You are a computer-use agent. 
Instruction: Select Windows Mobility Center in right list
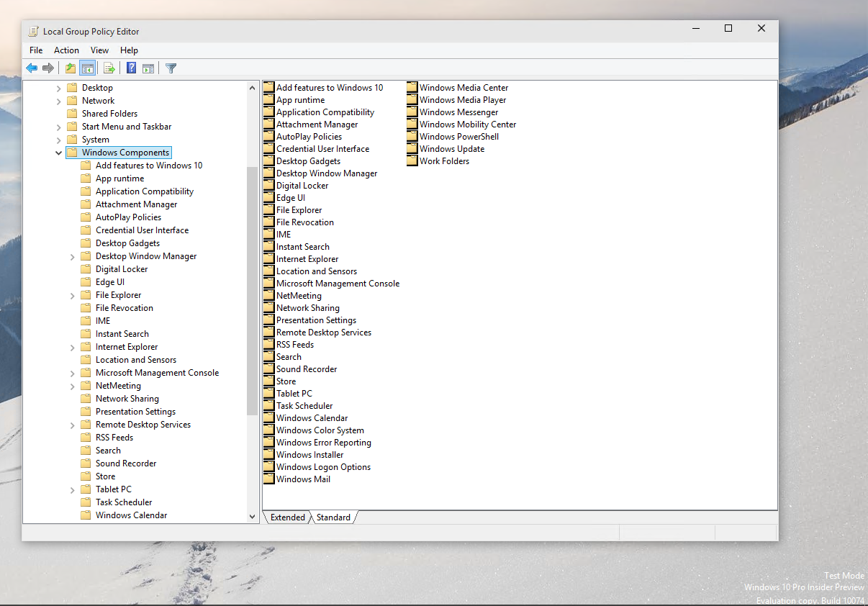coord(468,125)
